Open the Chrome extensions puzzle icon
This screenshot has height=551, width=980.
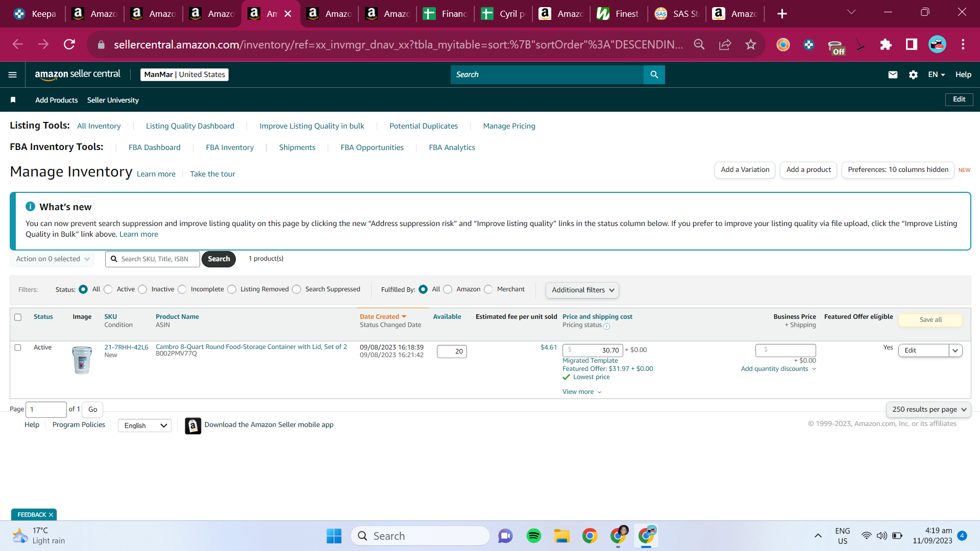pos(886,44)
